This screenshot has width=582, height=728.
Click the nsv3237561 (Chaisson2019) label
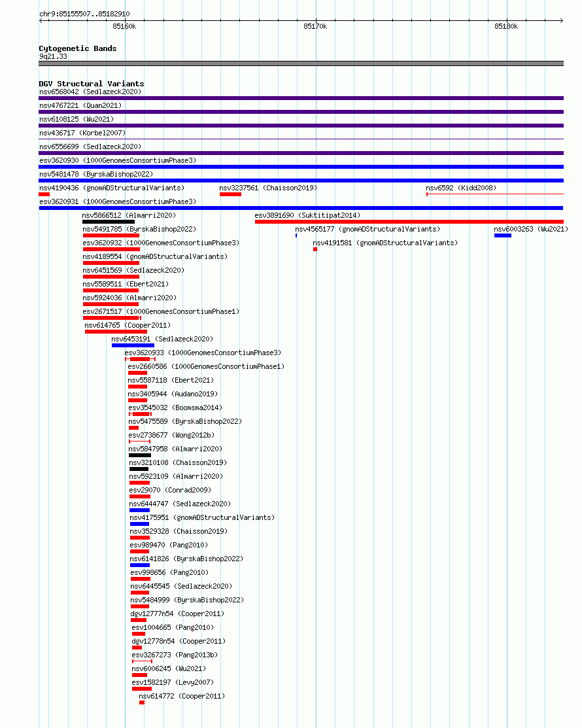tap(268, 188)
